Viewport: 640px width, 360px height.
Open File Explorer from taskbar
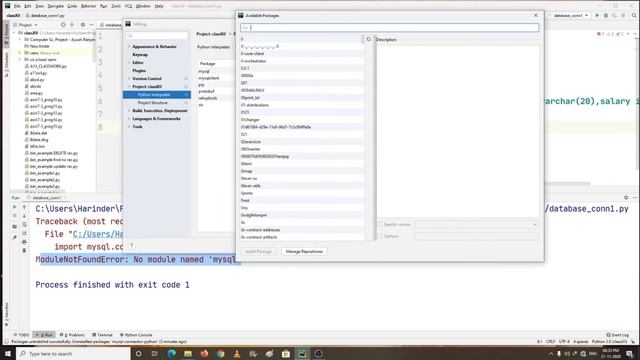[x=188, y=353]
